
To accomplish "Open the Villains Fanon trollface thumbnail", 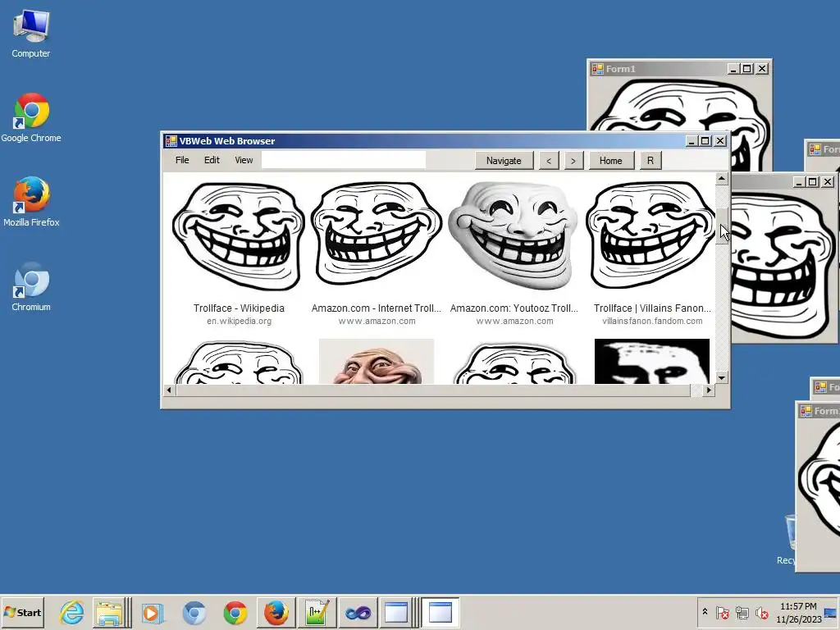I will 651,235.
